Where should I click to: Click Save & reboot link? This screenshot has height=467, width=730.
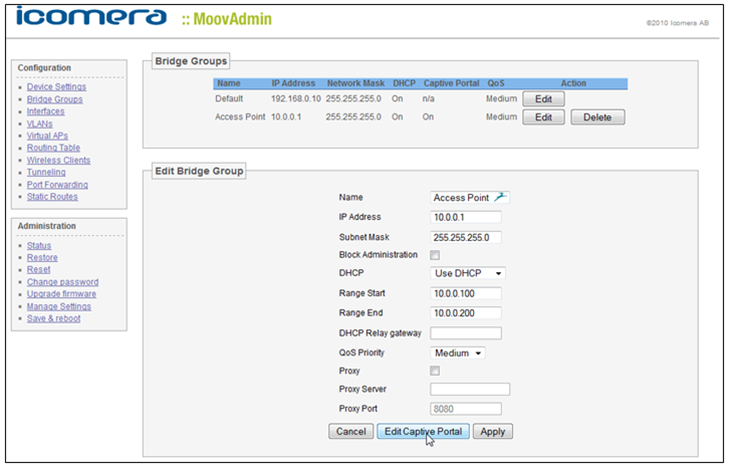(54, 318)
